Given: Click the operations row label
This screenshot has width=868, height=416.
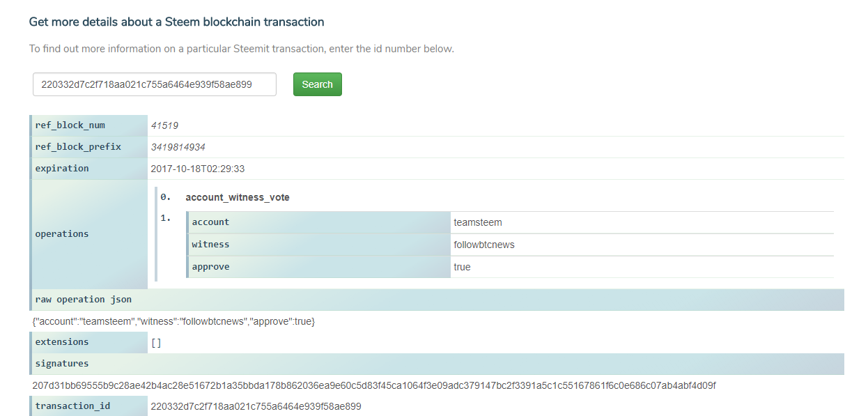Looking at the screenshot, I should 62,234.
